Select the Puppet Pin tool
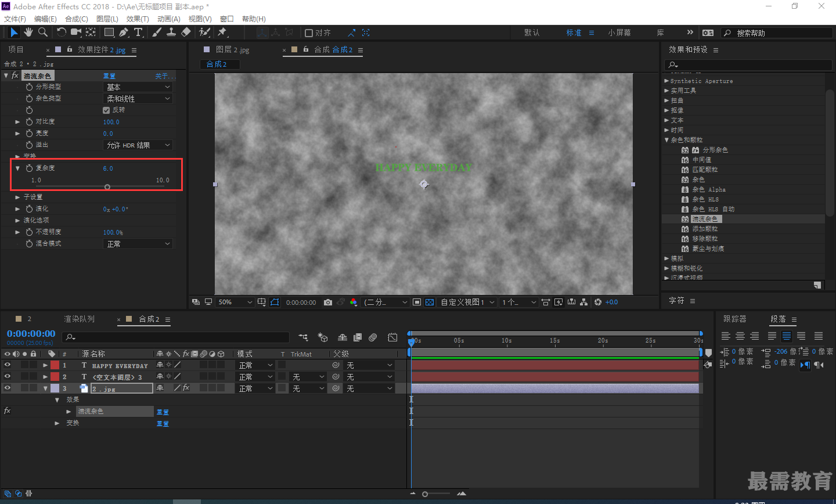Viewport: 836px width, 504px height. pyautogui.click(x=222, y=33)
